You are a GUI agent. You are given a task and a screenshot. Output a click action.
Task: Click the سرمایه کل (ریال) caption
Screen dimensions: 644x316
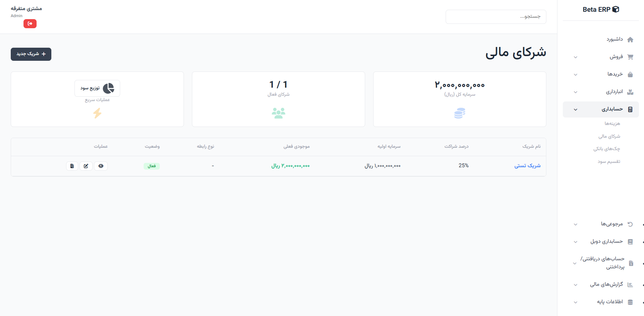click(x=459, y=94)
